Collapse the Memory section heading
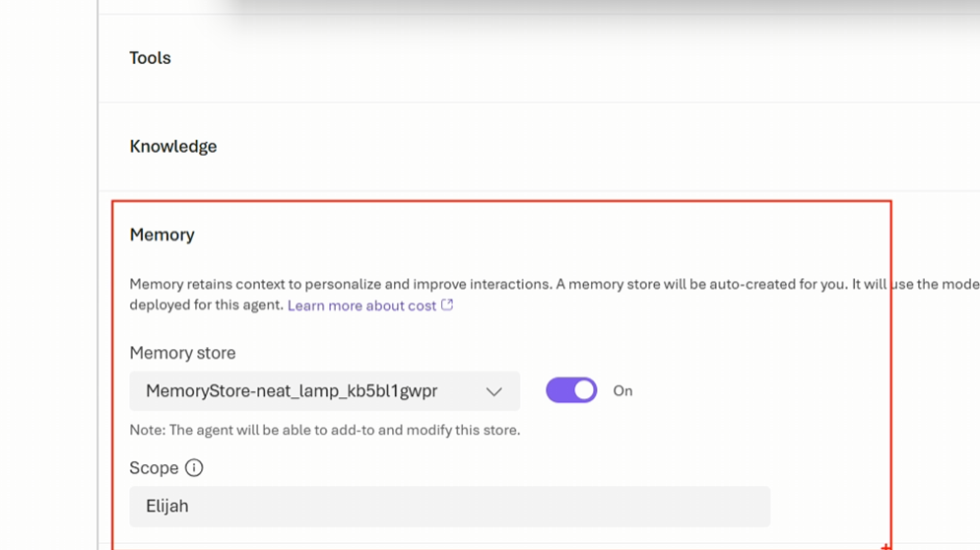This screenshot has width=980, height=550. click(x=163, y=235)
